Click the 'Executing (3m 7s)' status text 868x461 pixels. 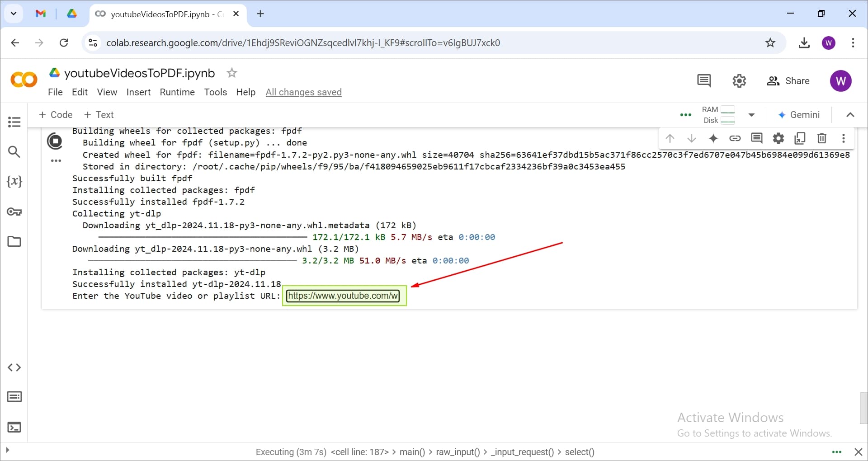point(291,452)
